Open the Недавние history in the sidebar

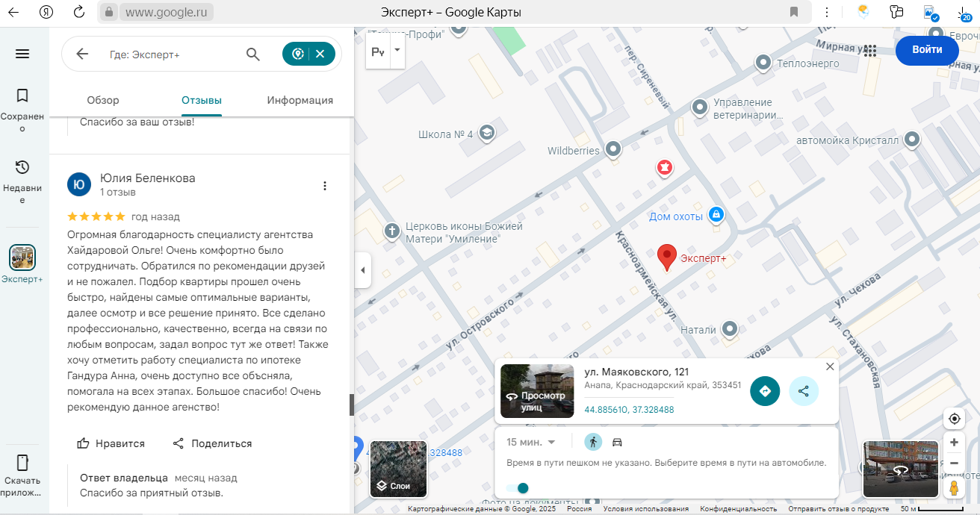pos(22,180)
